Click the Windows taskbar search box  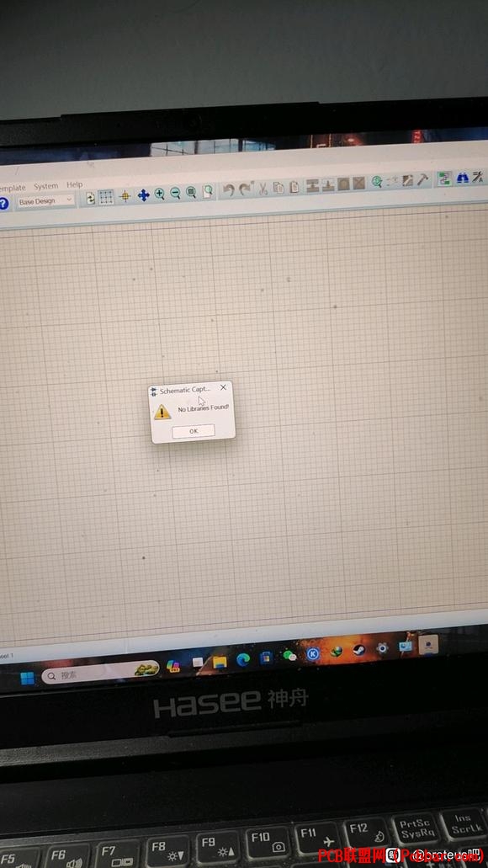point(100,674)
